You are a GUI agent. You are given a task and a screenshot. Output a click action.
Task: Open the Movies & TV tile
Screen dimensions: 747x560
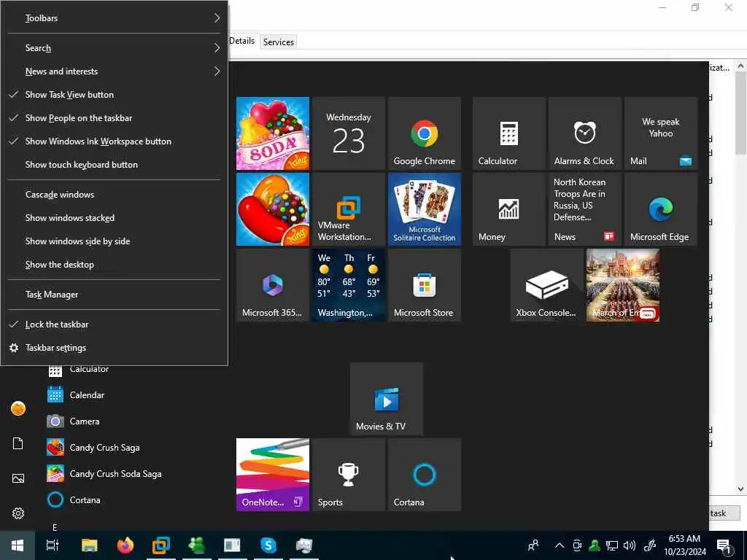387,399
